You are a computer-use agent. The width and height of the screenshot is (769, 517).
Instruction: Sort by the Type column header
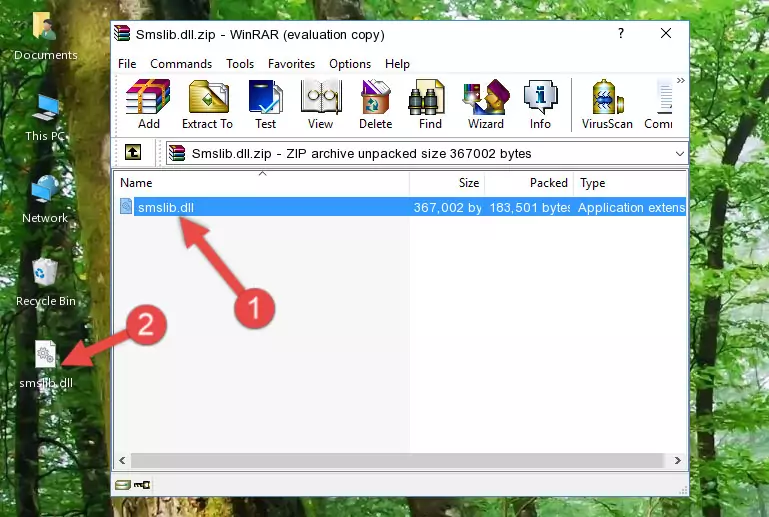[x=630, y=182]
